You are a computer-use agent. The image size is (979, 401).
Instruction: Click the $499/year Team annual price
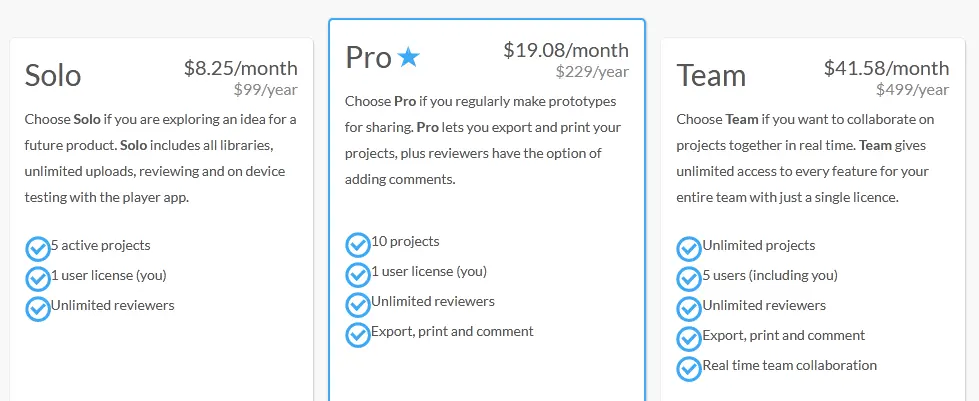912,90
